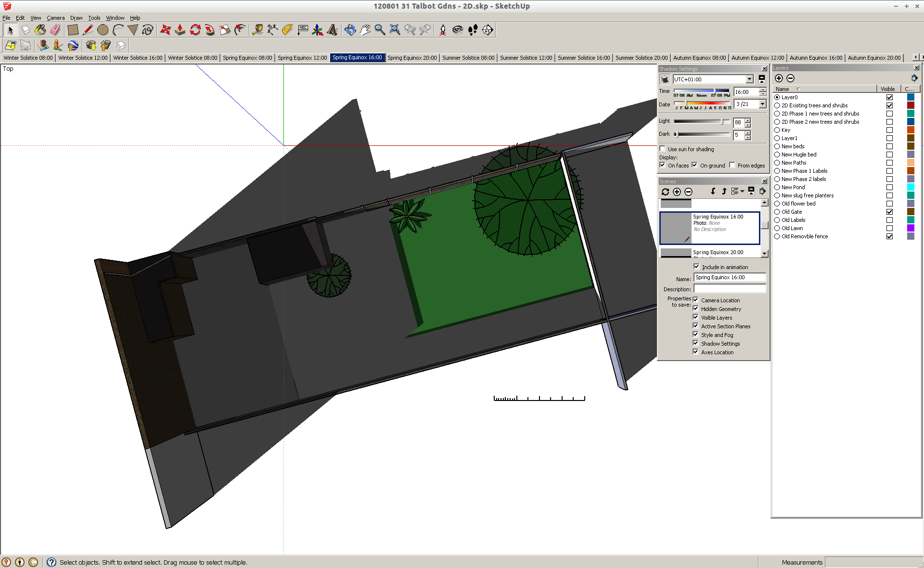Select the Protractor tool
The width and height of the screenshot is (924, 568).
point(287,30)
